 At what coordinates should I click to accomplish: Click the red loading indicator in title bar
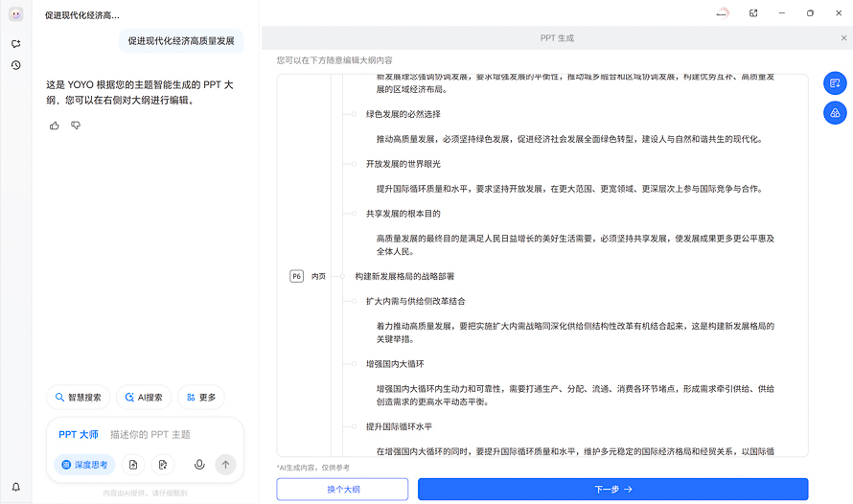coord(723,13)
